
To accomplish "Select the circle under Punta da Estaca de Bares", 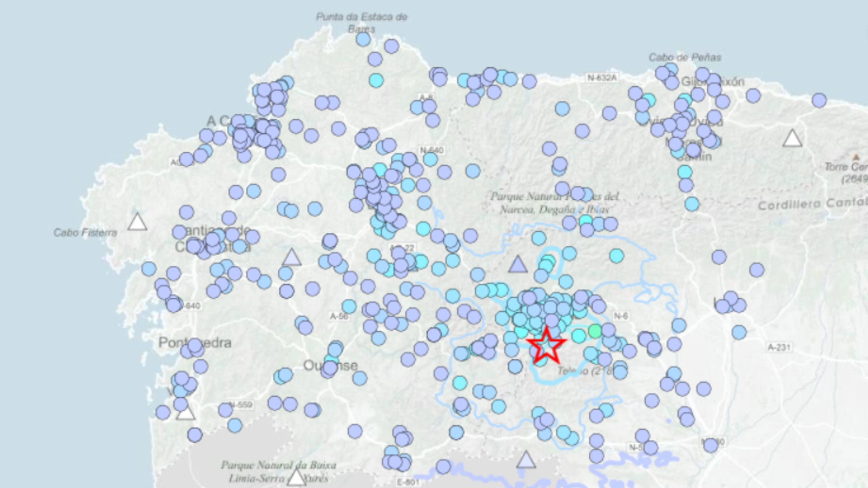I will [363, 39].
